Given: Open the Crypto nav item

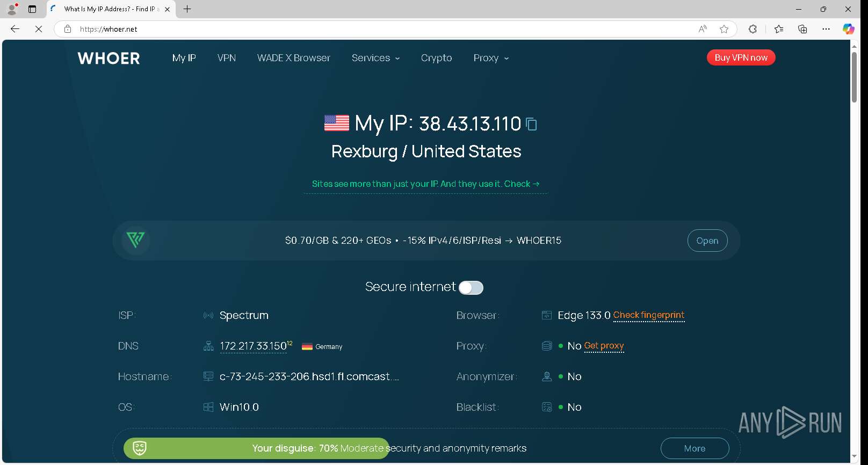Looking at the screenshot, I should pos(436,58).
